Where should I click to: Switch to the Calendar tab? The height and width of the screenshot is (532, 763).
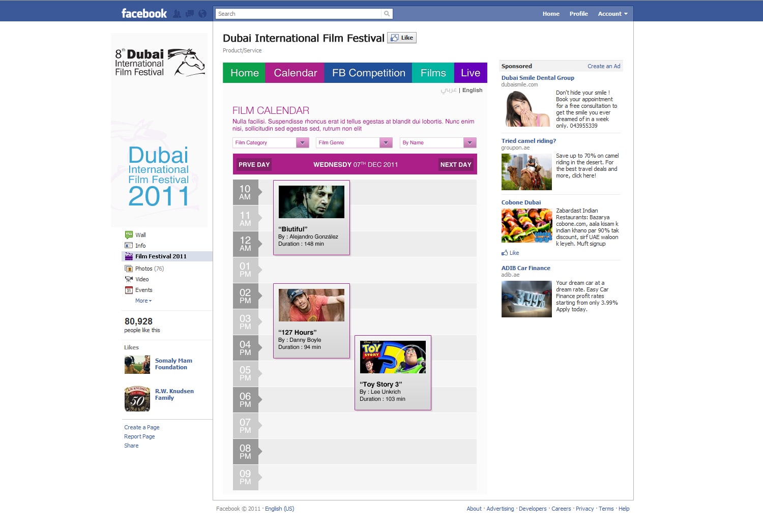click(x=296, y=73)
